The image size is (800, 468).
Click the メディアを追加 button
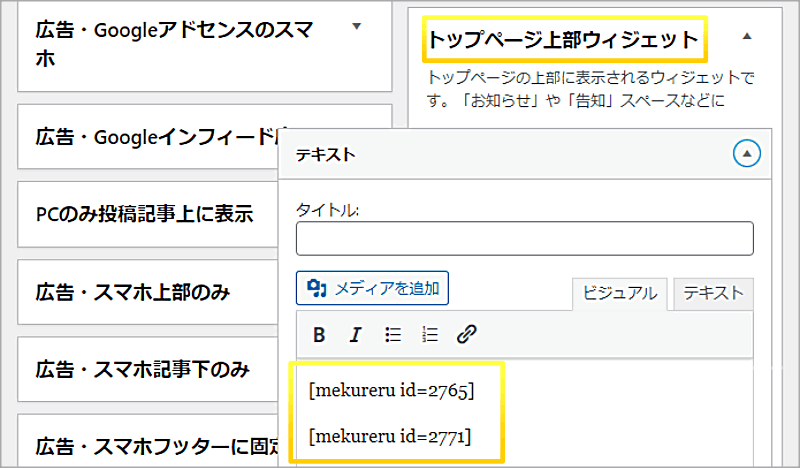[x=372, y=288]
